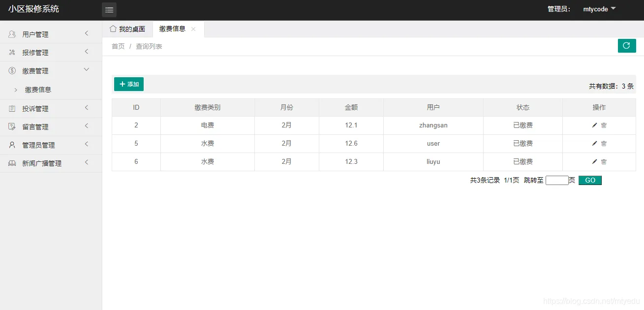Click the 投诉管理 clipboard icon in sidebar

(x=12, y=109)
